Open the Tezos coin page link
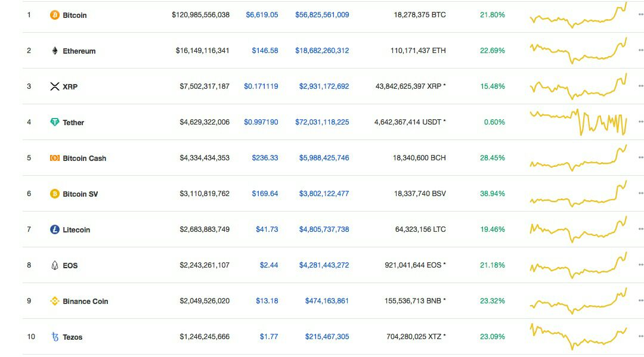The image size is (644, 357). click(72, 337)
